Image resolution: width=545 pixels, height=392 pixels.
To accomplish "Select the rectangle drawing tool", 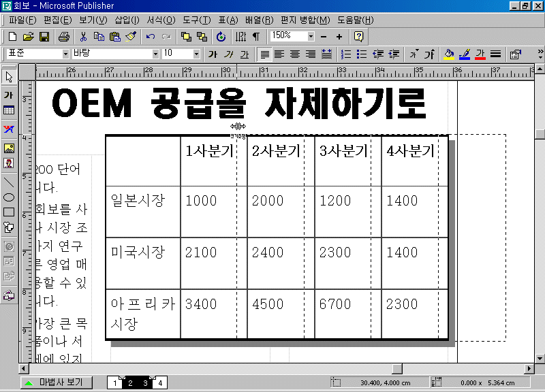I will point(9,212).
